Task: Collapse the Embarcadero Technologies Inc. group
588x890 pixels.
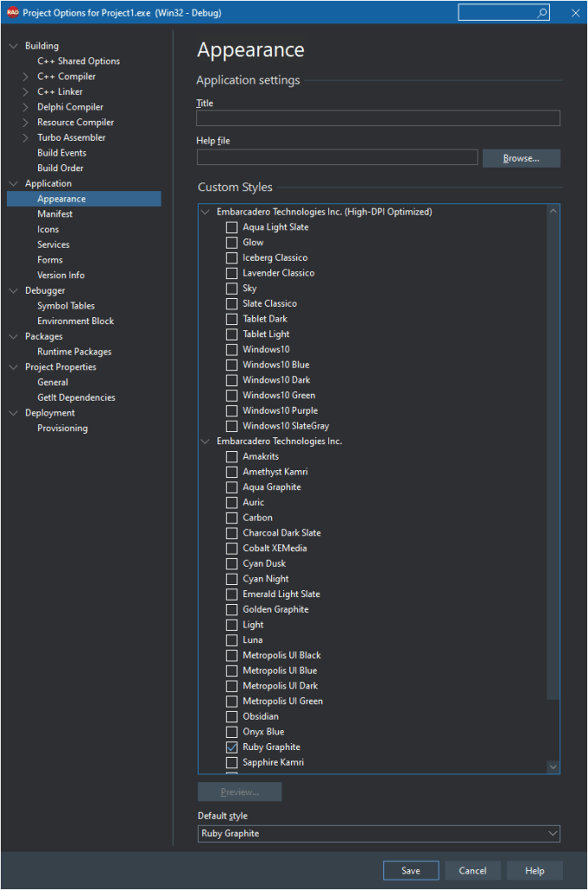Action: (x=205, y=441)
